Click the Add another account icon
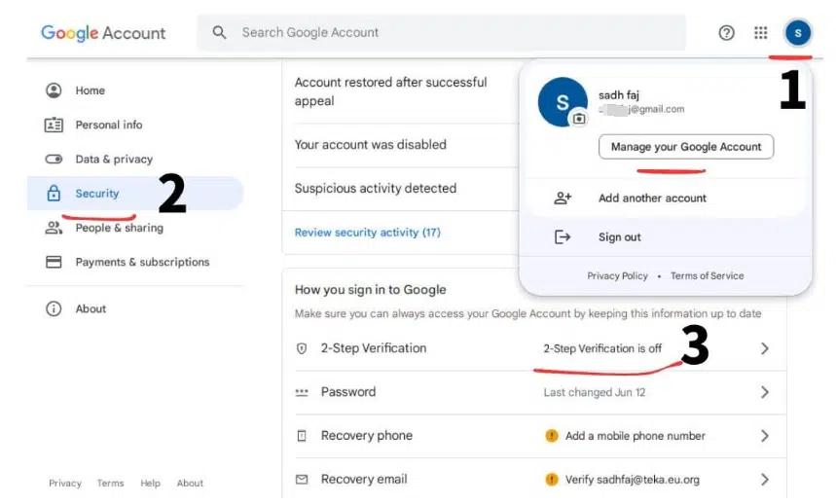The width and height of the screenshot is (836, 504). pos(563,198)
